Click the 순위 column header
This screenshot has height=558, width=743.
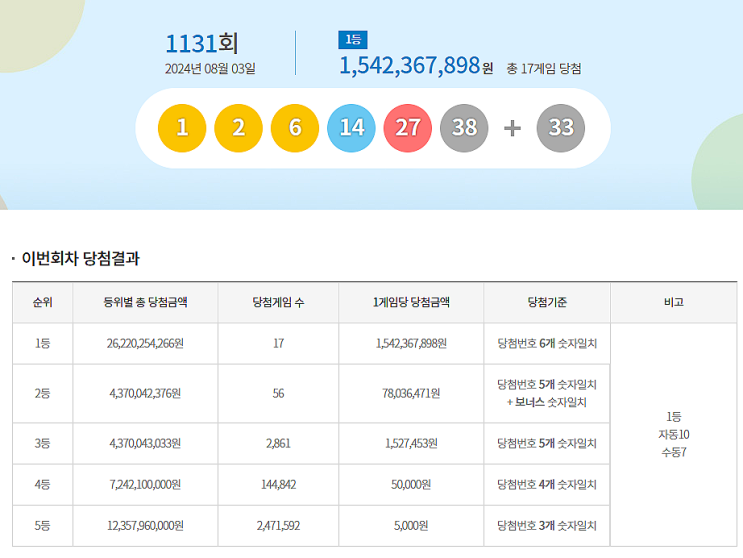[43, 302]
